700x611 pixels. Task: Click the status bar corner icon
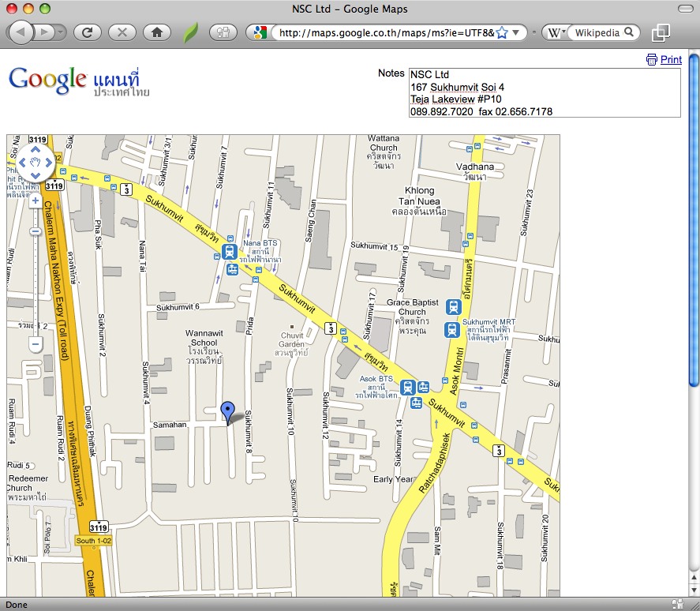point(678,605)
